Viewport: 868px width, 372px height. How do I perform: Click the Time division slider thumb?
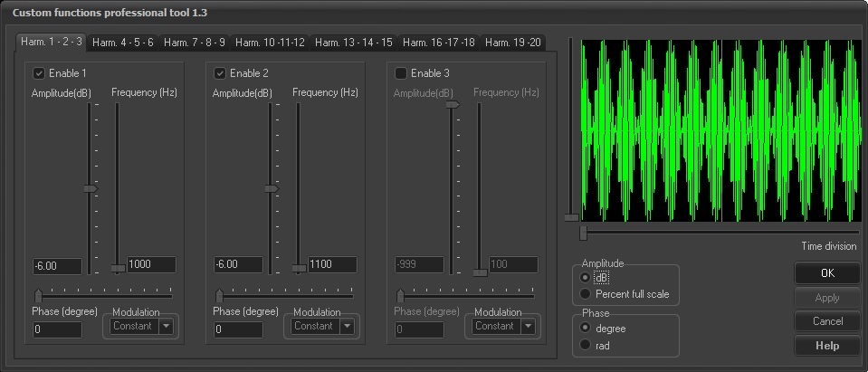pyautogui.click(x=583, y=233)
